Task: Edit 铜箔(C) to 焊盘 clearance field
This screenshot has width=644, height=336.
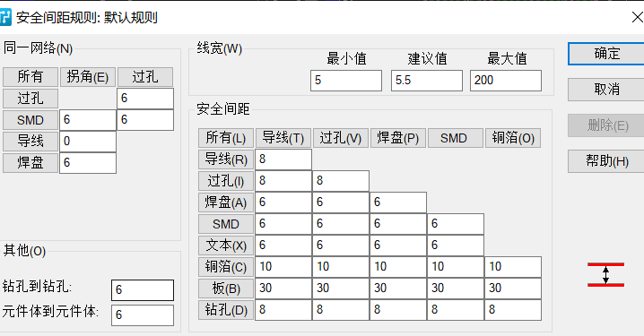Action: pos(398,267)
